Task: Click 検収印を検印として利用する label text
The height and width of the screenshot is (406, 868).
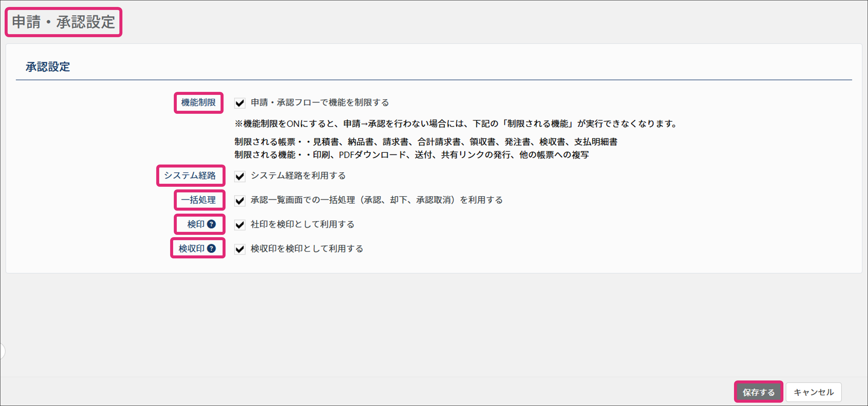Action: [307, 248]
